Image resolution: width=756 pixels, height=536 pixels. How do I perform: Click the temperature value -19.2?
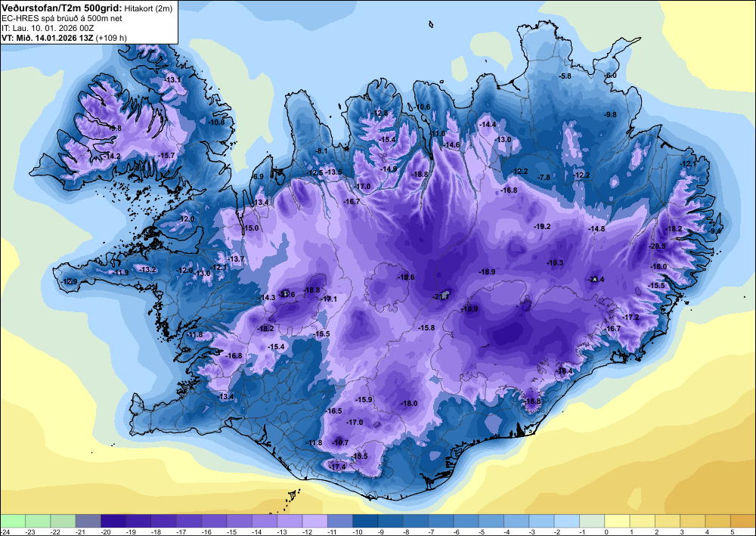pyautogui.click(x=542, y=226)
